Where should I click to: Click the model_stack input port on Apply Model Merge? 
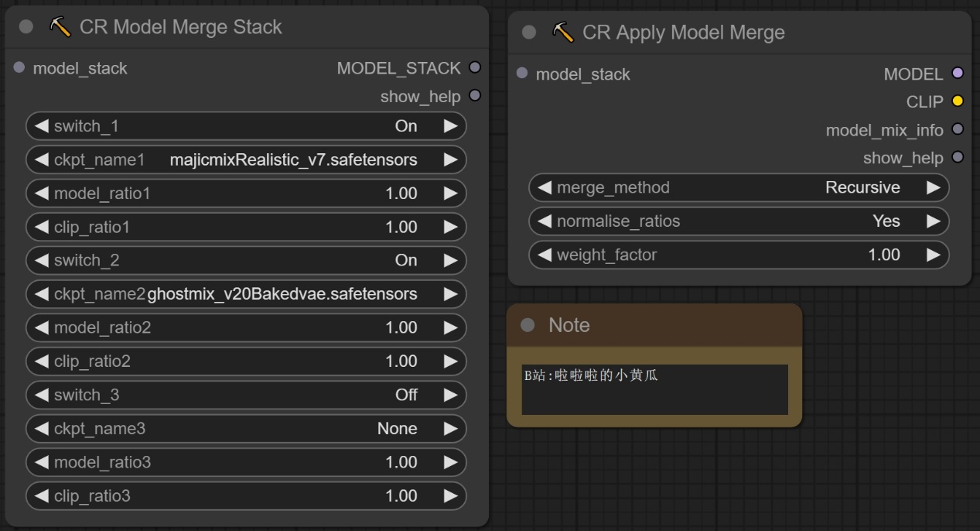pos(522,74)
